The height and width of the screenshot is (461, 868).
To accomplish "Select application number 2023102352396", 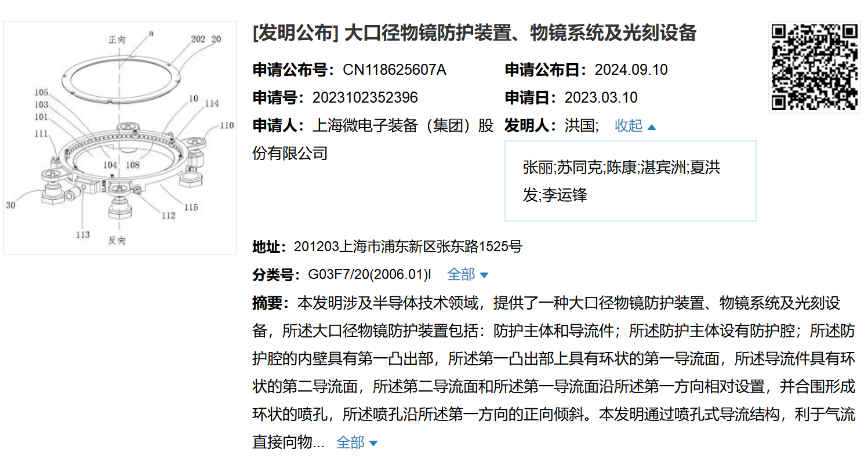I will click(365, 97).
